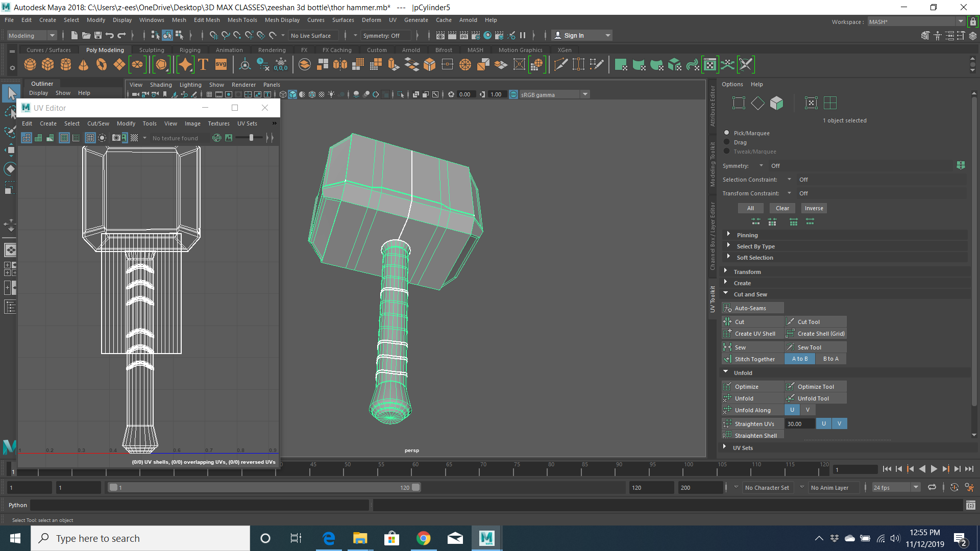Open the Mesh Display menu
The width and height of the screenshot is (980, 551).
click(282, 20)
